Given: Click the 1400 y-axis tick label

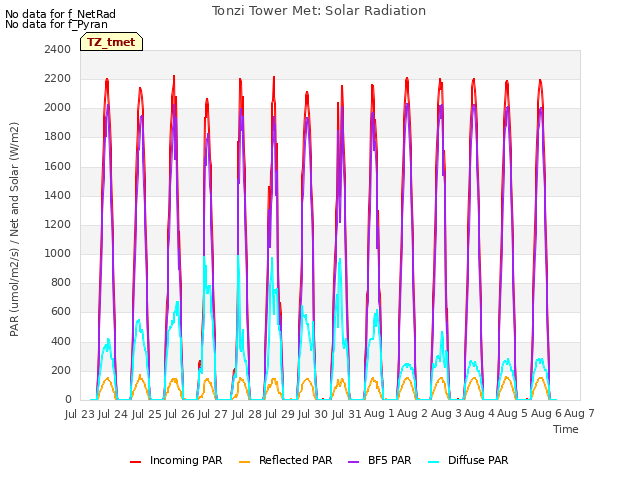Looking at the screenshot, I should [58, 196].
